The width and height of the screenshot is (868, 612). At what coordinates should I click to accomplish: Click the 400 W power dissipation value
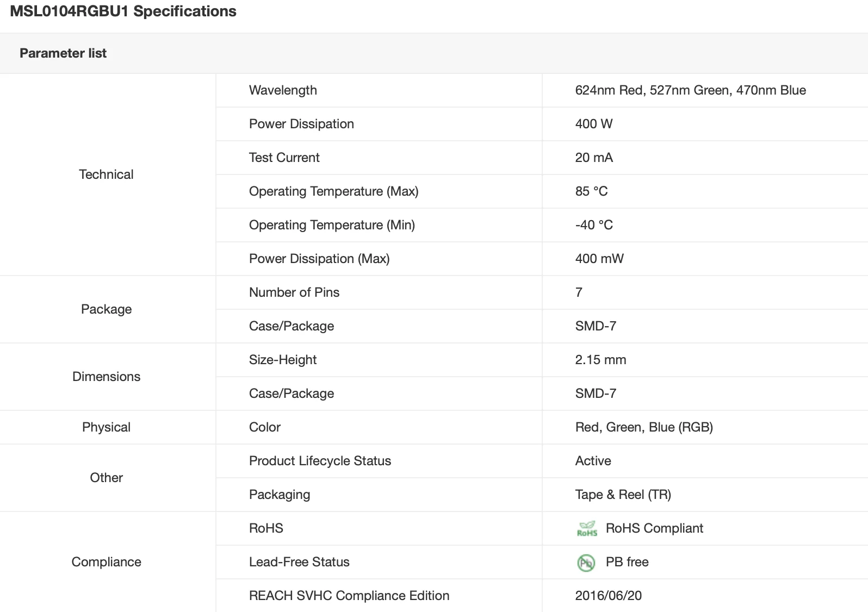point(594,124)
